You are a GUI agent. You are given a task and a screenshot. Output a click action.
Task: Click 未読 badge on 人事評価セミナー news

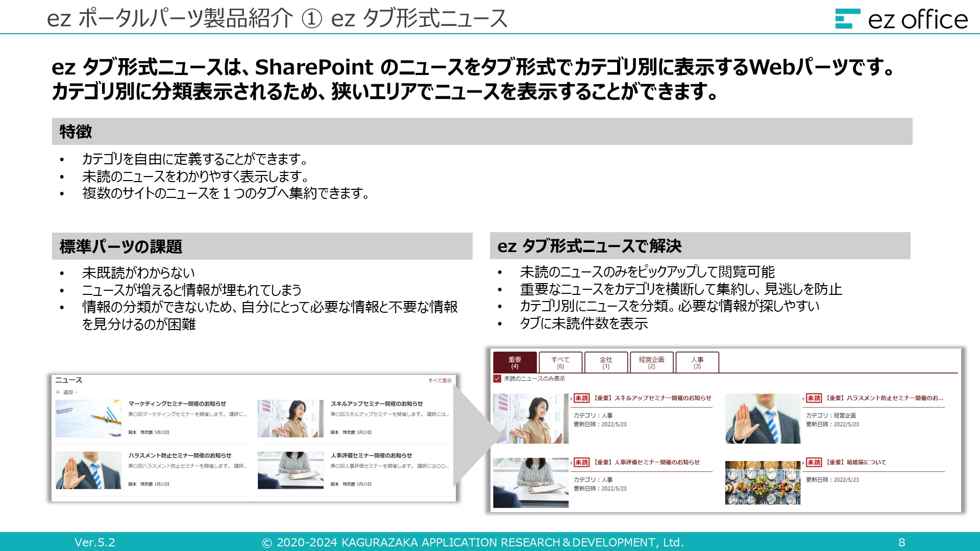(581, 462)
